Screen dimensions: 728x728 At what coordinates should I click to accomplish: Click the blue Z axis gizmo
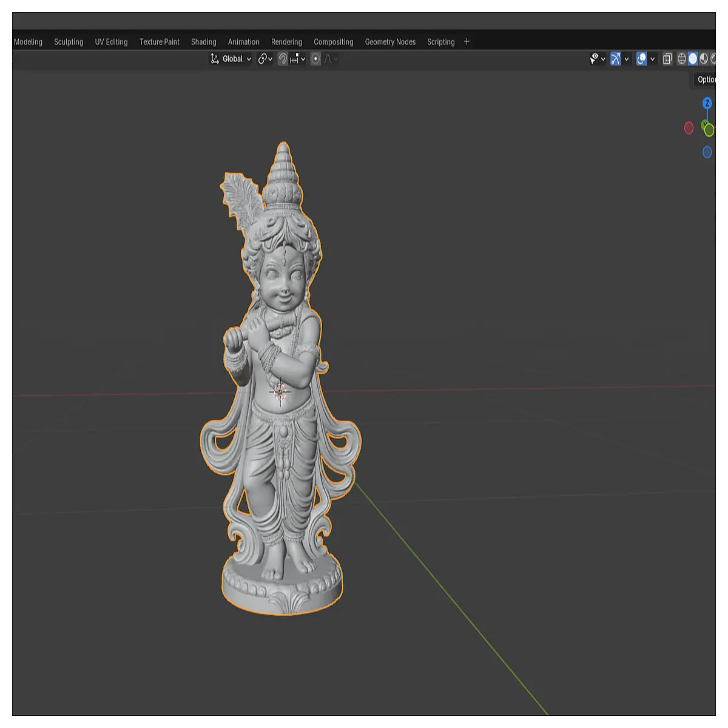point(707,103)
